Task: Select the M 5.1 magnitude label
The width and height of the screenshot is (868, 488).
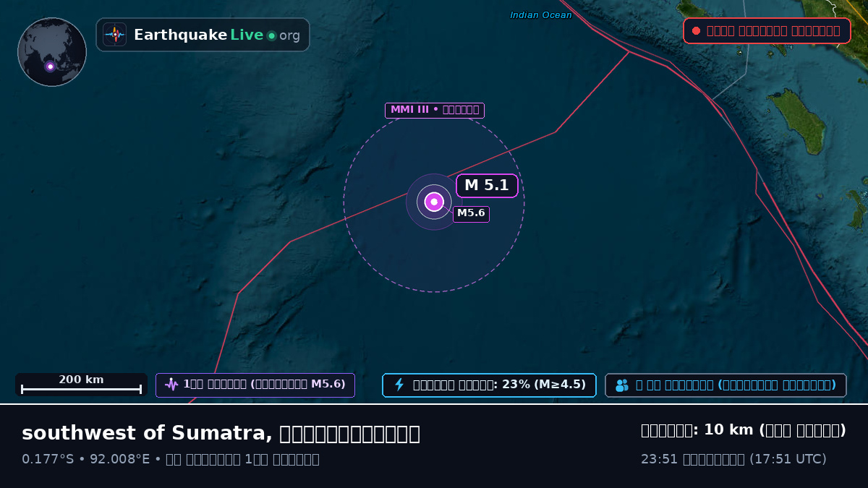Action: 487,186
